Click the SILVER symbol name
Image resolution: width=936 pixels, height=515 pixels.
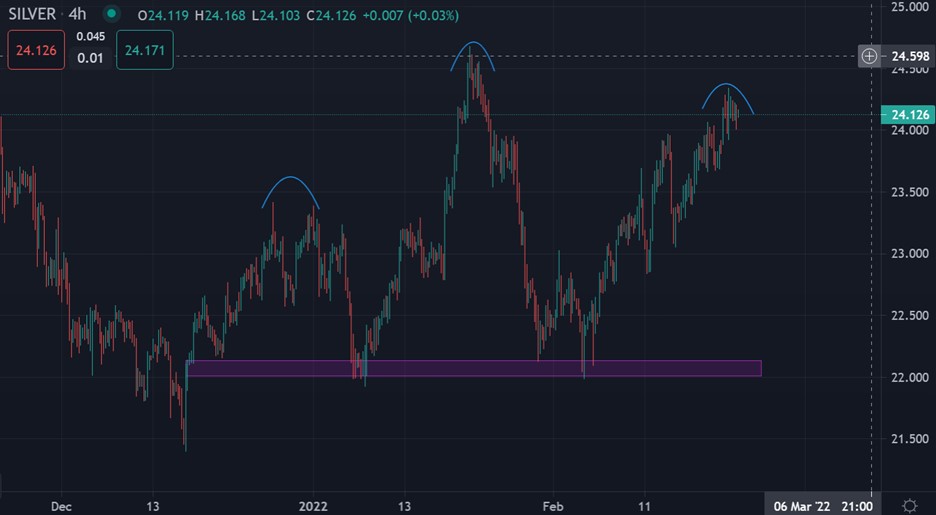[32, 14]
